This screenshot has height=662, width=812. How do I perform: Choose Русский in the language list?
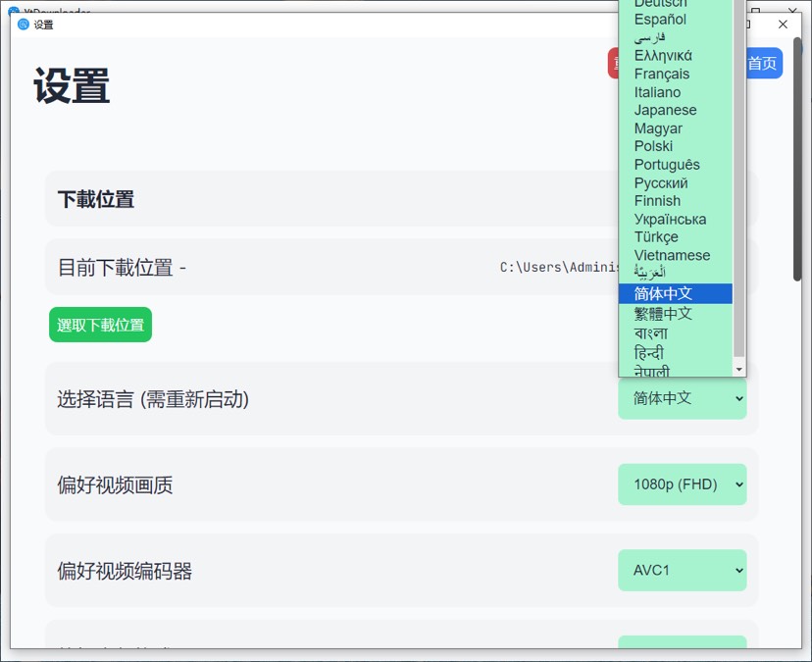point(676,182)
